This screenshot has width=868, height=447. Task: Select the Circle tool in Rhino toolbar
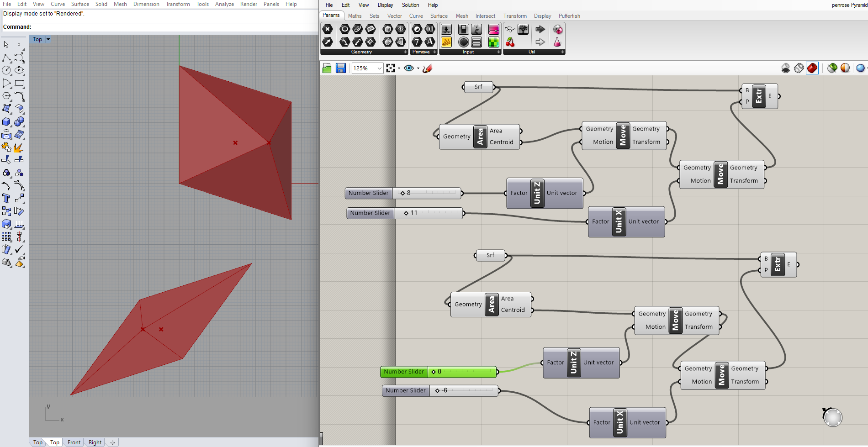point(6,70)
